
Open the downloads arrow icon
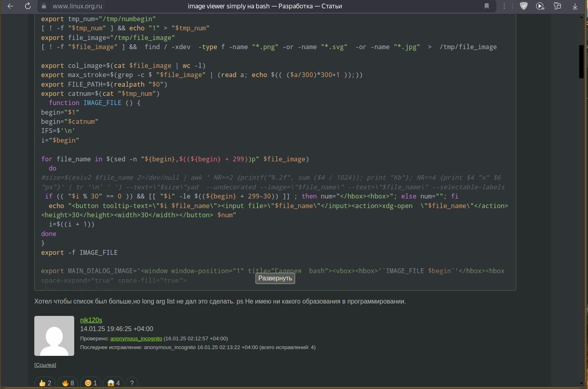[575, 6]
